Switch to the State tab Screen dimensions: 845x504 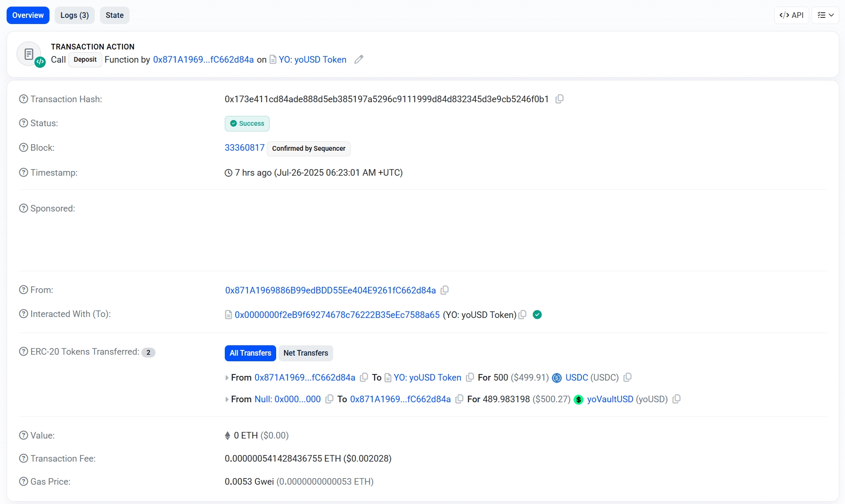tap(115, 15)
